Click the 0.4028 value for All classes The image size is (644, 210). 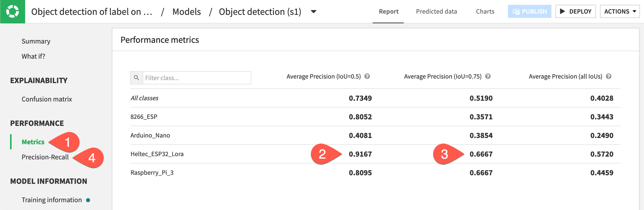(602, 98)
